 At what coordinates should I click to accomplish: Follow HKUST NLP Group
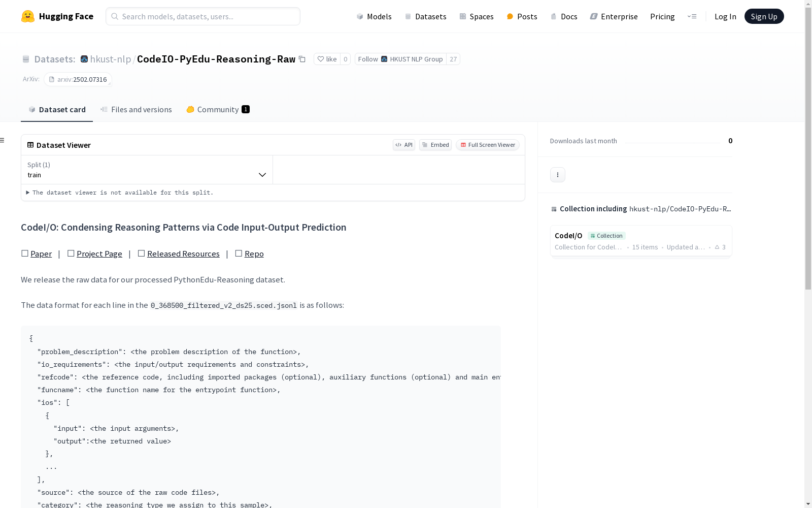coord(400,59)
